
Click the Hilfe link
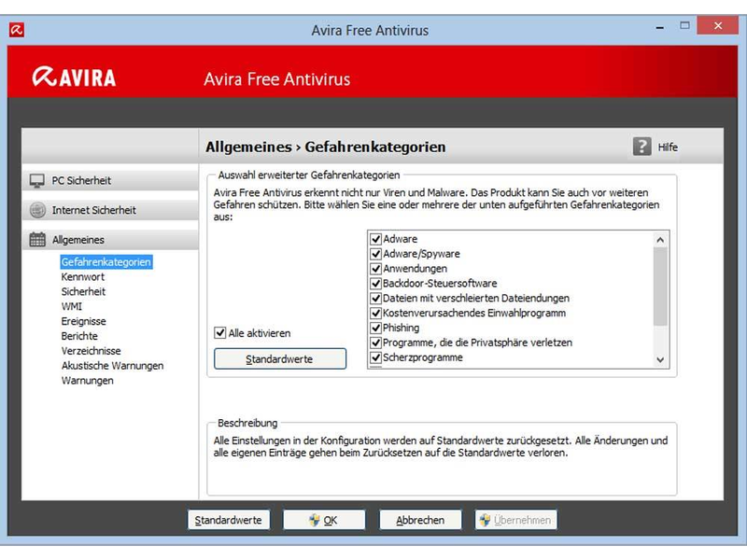click(668, 147)
